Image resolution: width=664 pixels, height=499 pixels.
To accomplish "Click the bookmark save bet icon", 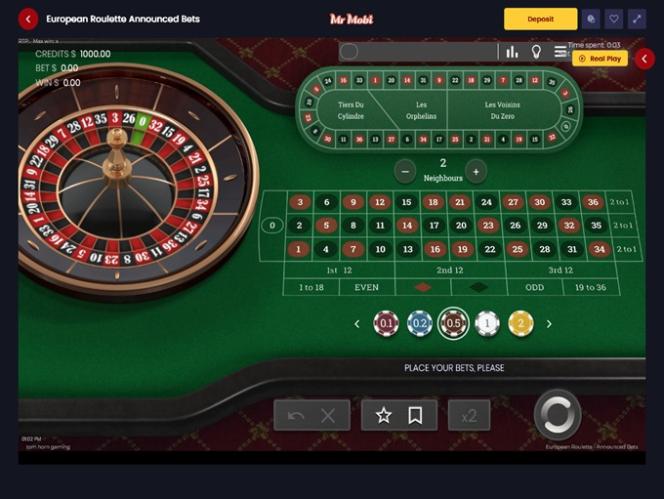I will click(x=415, y=416).
